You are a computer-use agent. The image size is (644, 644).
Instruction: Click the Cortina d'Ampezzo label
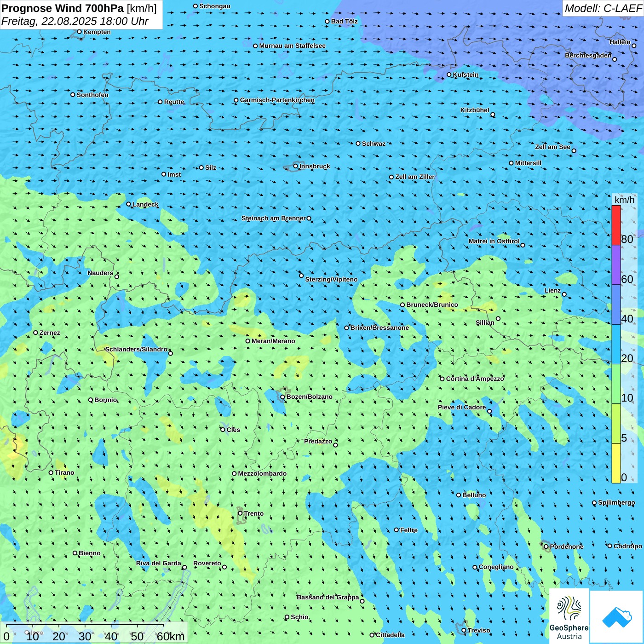pos(475,379)
